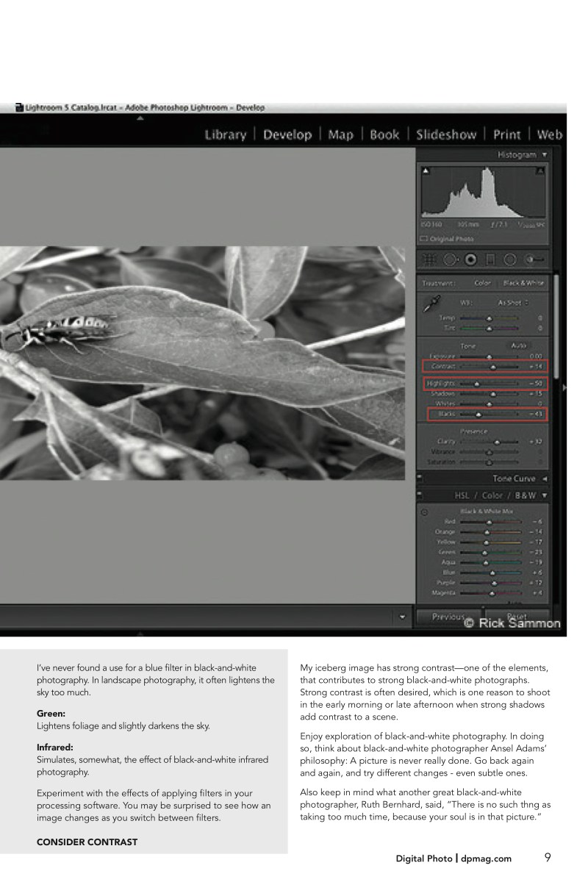588x882 pixels.
Task: Open the WB As Shot dropdown
Action: pos(514,302)
